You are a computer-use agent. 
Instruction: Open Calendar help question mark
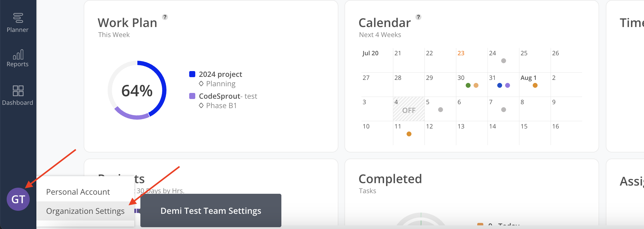(x=418, y=17)
